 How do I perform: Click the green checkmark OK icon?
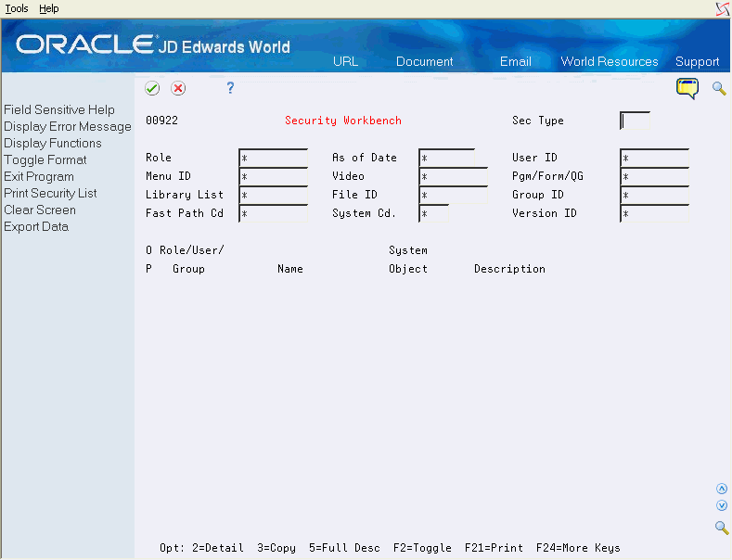pos(152,88)
